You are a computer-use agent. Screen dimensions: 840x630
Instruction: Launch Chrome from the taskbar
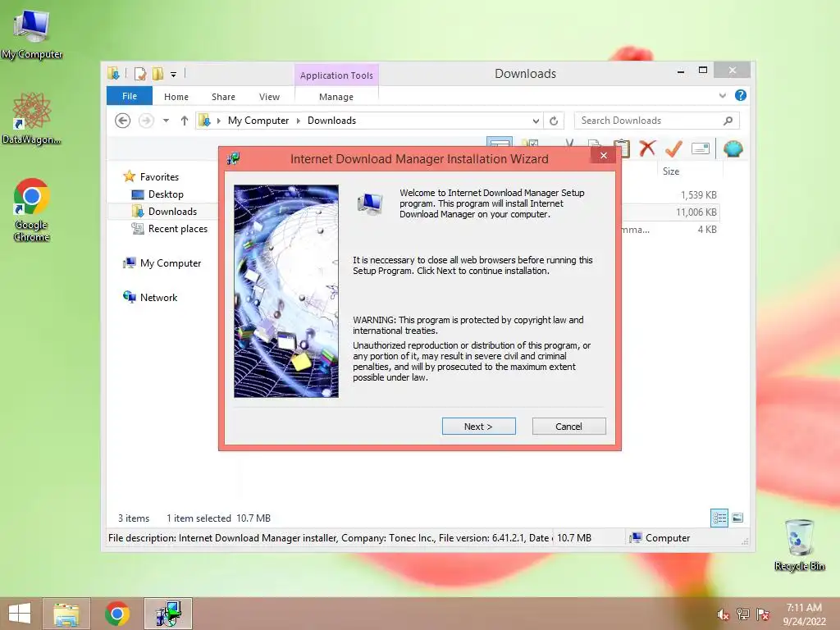(x=116, y=614)
